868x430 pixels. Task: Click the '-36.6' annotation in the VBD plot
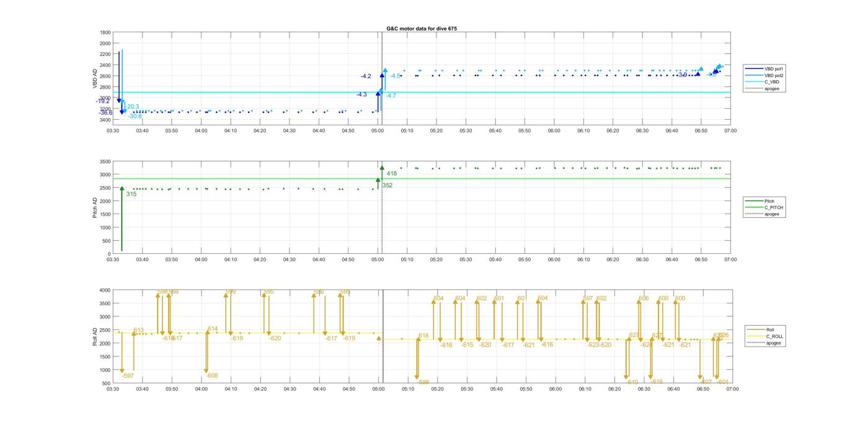tap(105, 113)
